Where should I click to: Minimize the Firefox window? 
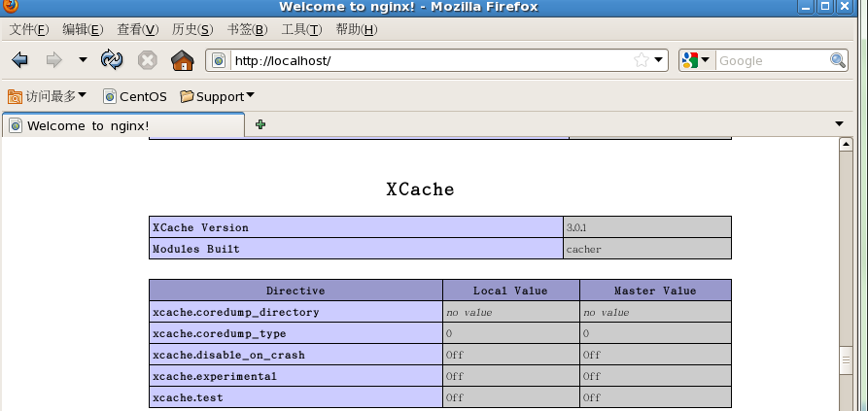(x=807, y=7)
